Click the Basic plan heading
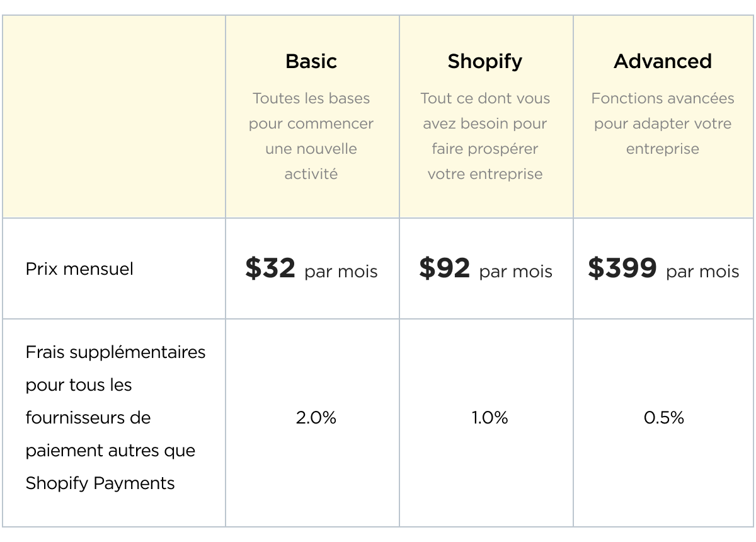The height and width of the screenshot is (542, 756). [x=311, y=61]
